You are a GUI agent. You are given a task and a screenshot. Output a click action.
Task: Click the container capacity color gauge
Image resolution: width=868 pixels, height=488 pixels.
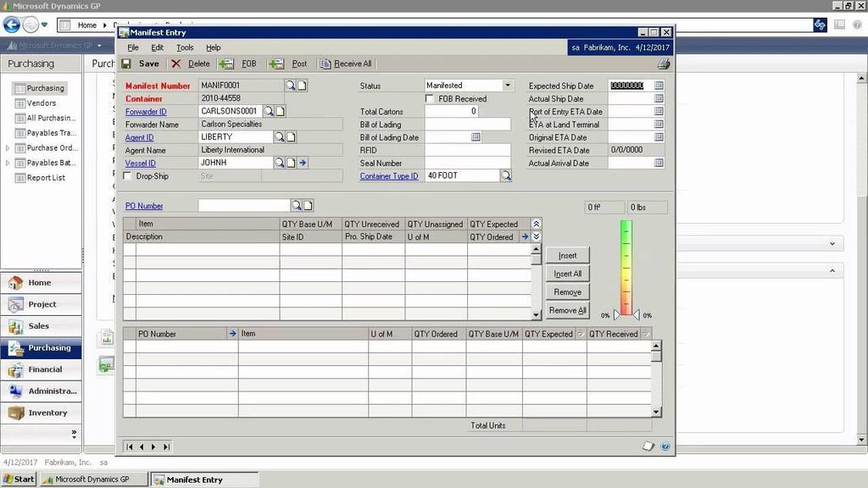tap(626, 268)
